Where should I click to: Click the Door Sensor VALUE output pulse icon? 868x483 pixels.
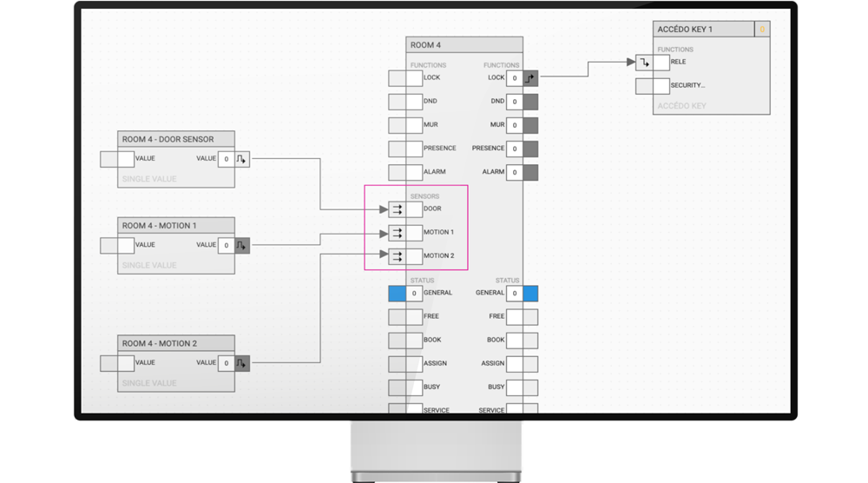(x=242, y=159)
